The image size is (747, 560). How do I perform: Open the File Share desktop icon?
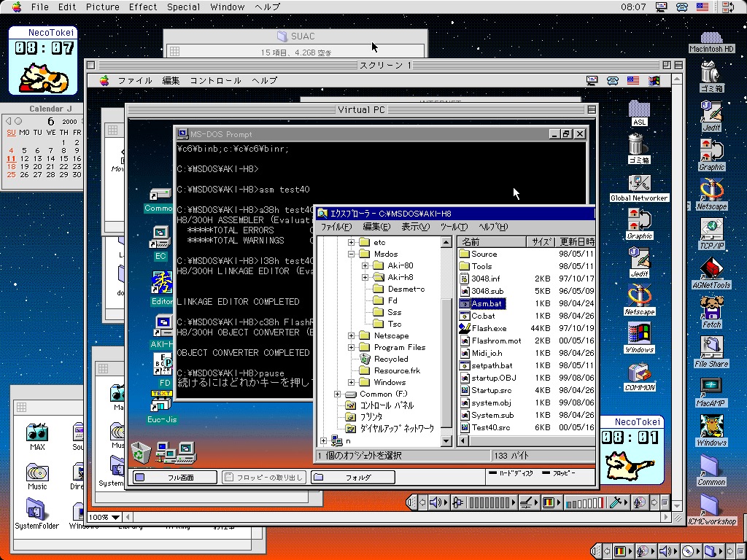coord(711,351)
